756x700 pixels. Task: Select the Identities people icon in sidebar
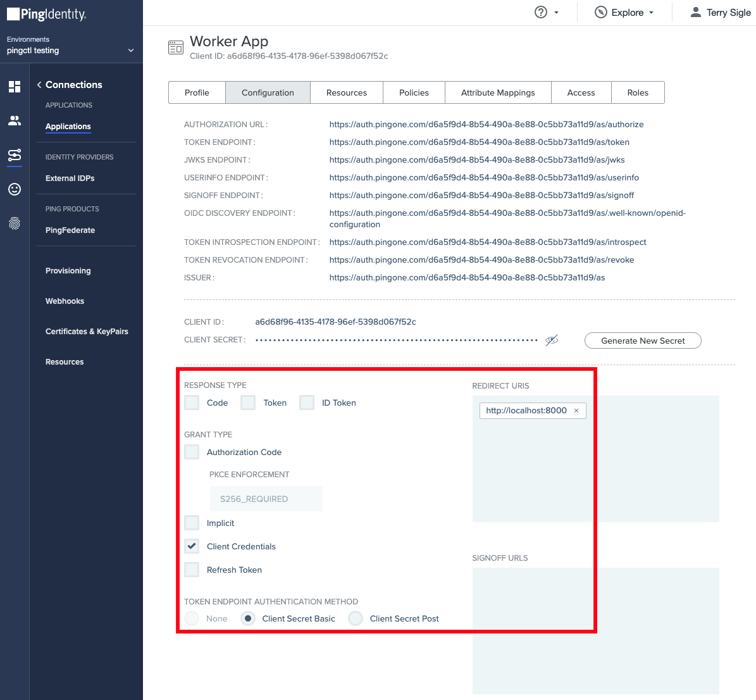tap(15, 120)
